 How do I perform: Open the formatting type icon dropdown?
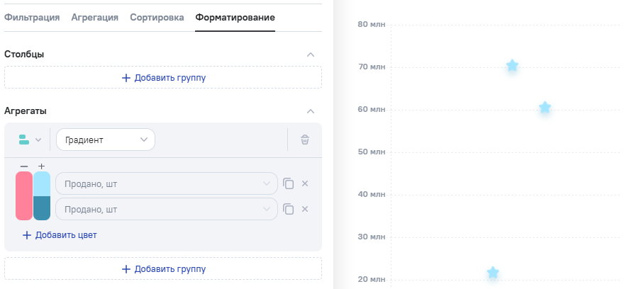click(30, 140)
